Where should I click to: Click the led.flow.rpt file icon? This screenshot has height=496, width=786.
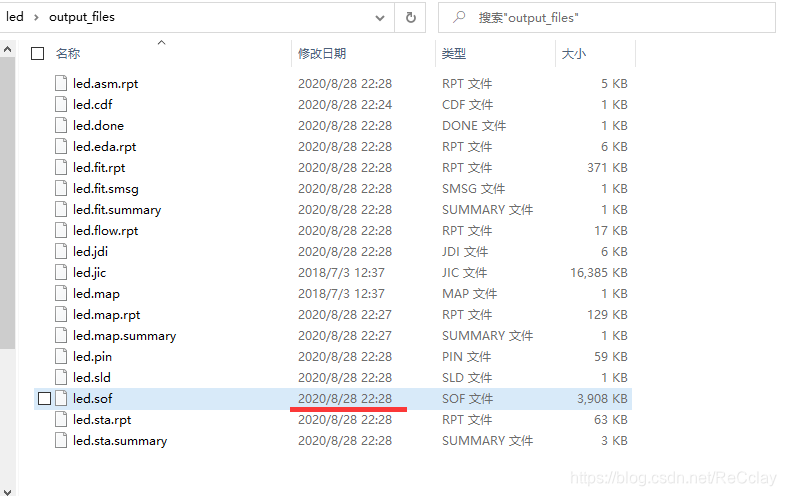(x=61, y=231)
